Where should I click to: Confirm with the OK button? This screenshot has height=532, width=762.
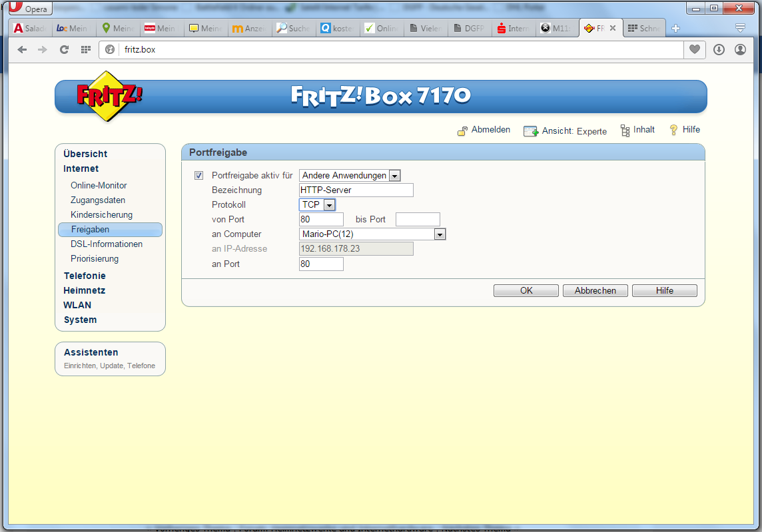(526, 290)
